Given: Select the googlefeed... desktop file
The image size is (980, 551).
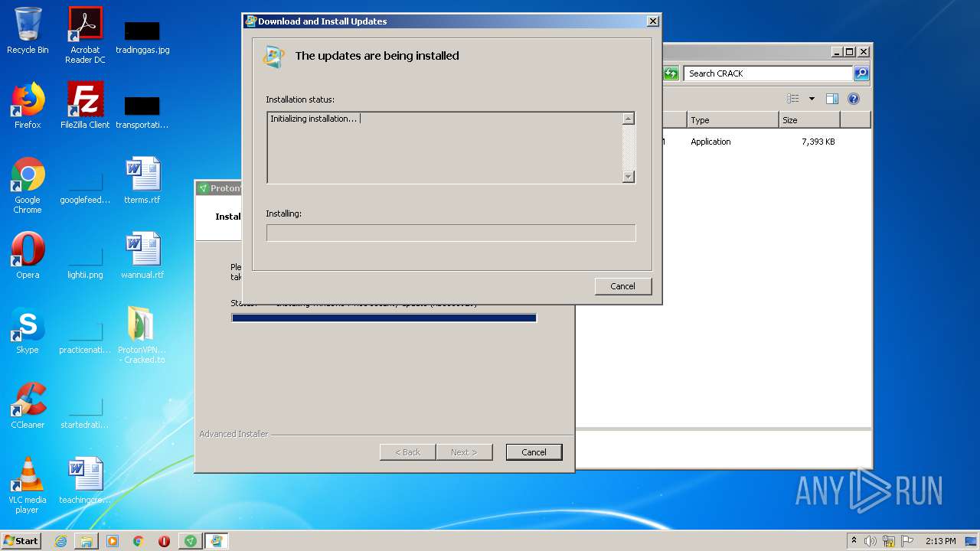Looking at the screenshot, I should click(x=85, y=185).
